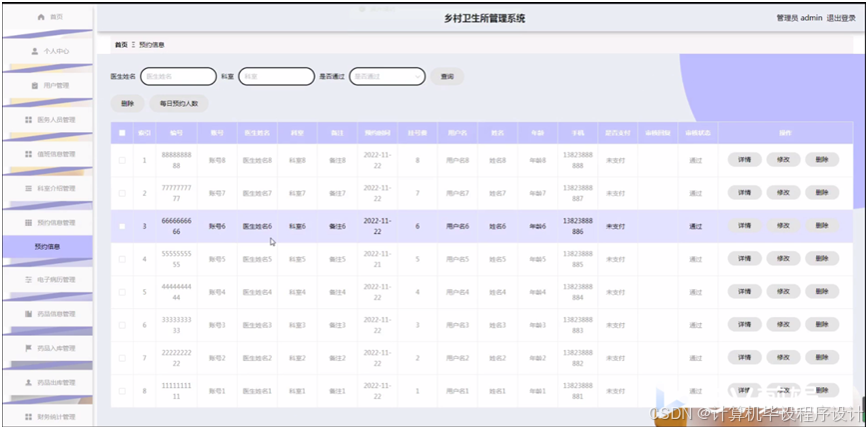Screen dimensions: 868x429
Task: Click the cell 医生姓名5
Action: [258, 259]
